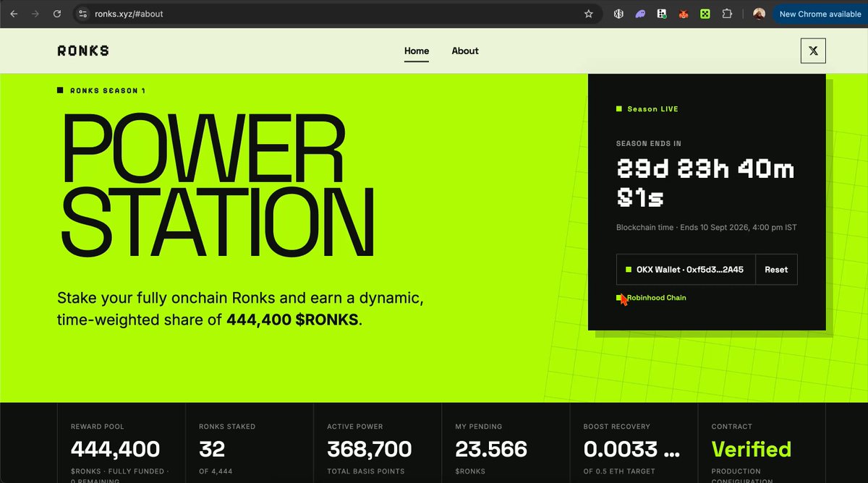Click the RONKS logo in the header
This screenshot has width=868, height=483.
coord(83,51)
